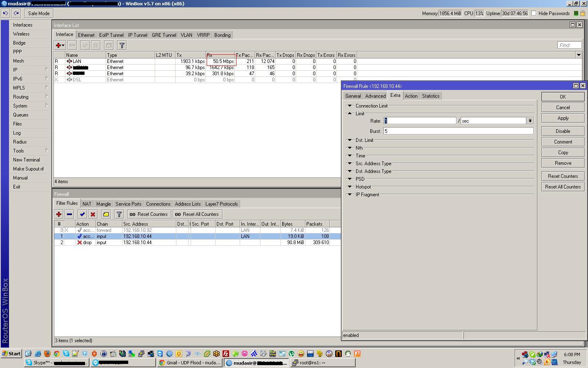
Task: Expand the Nth section
Action: click(350, 148)
